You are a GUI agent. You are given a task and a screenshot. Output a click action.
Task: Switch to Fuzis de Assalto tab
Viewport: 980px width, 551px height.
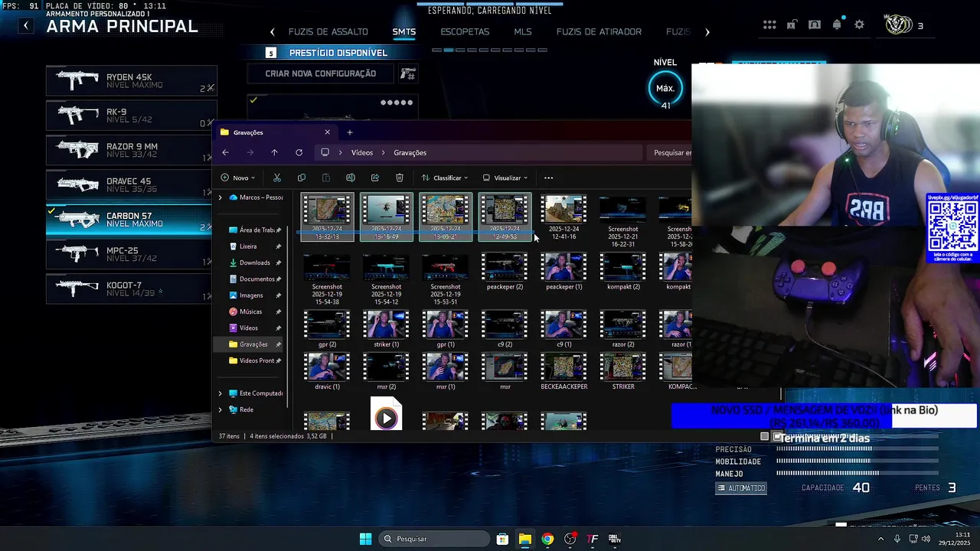[x=328, y=32]
